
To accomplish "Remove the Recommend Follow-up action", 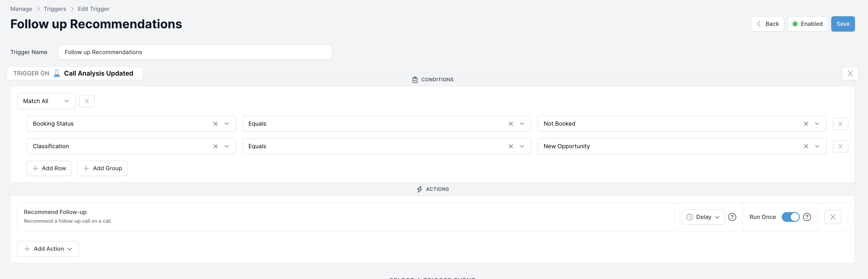I will pos(833,217).
